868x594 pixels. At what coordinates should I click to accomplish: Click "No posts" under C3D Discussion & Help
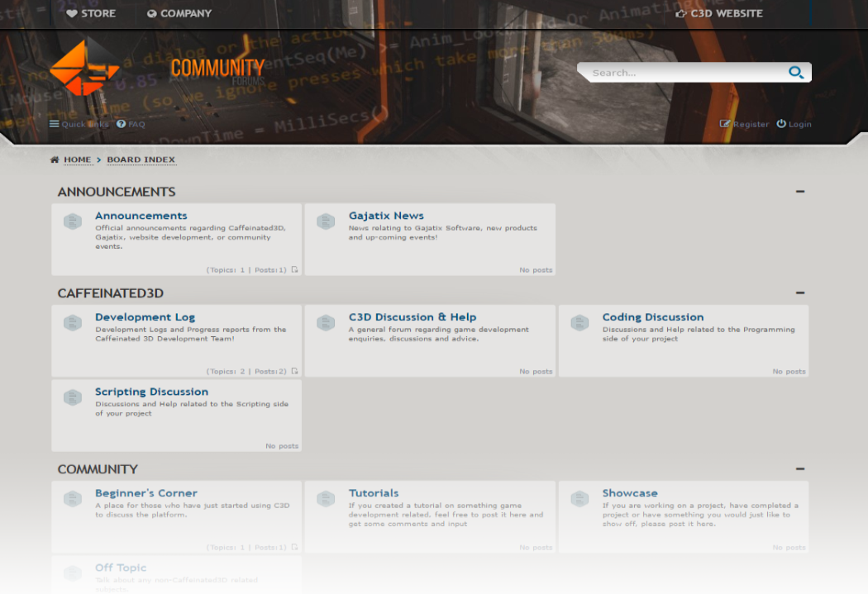[x=536, y=371]
